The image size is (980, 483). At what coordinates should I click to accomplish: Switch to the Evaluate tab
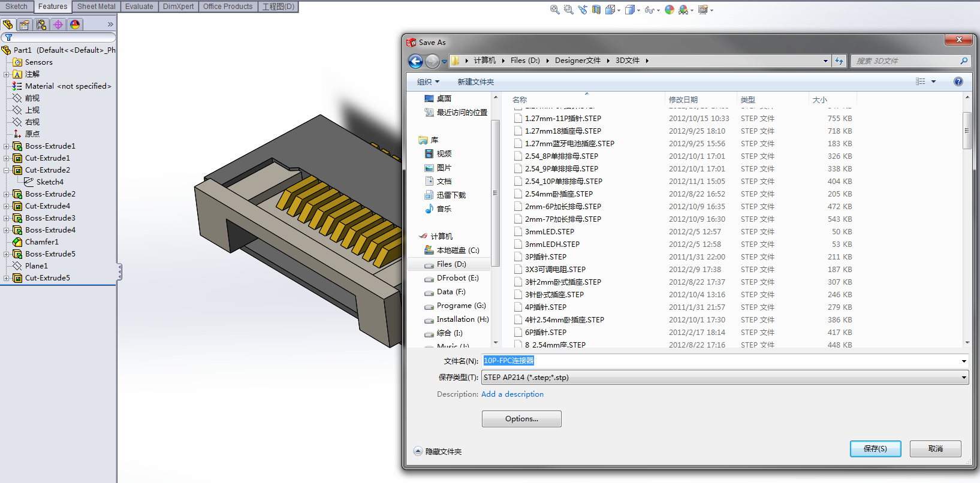[x=139, y=7]
